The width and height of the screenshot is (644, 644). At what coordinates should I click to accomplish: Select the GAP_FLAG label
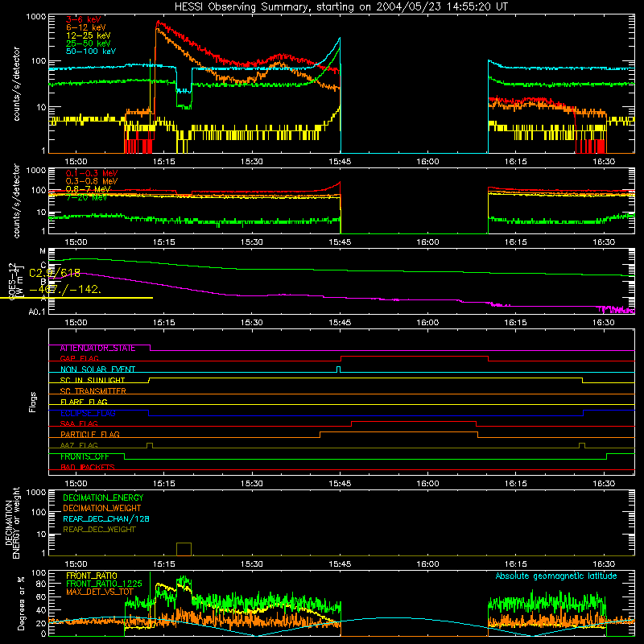point(79,359)
